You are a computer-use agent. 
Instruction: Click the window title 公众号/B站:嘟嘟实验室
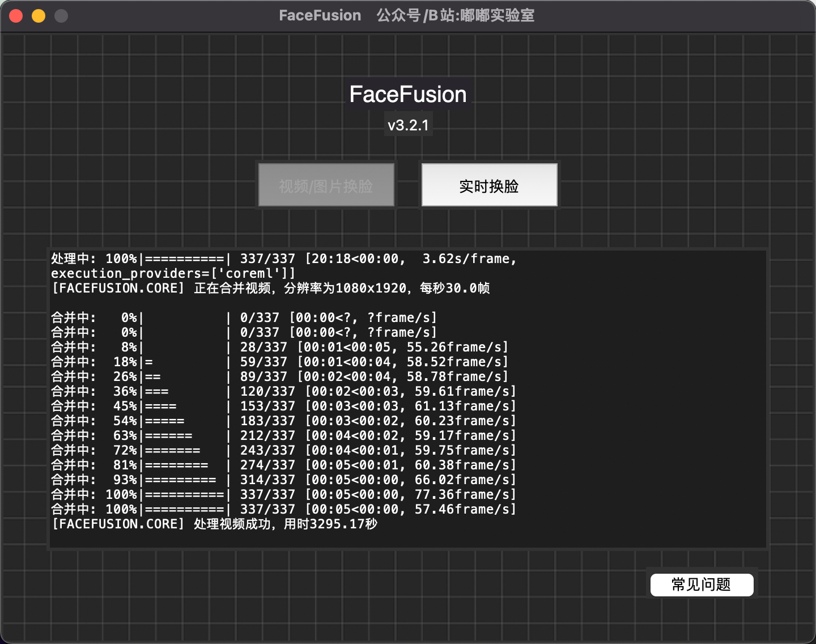tap(456, 15)
